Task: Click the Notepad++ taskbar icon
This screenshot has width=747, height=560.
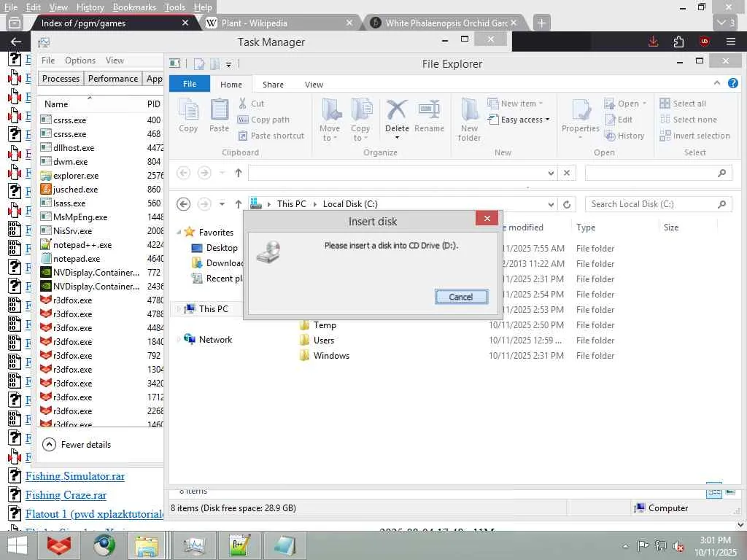Action: pos(239,545)
